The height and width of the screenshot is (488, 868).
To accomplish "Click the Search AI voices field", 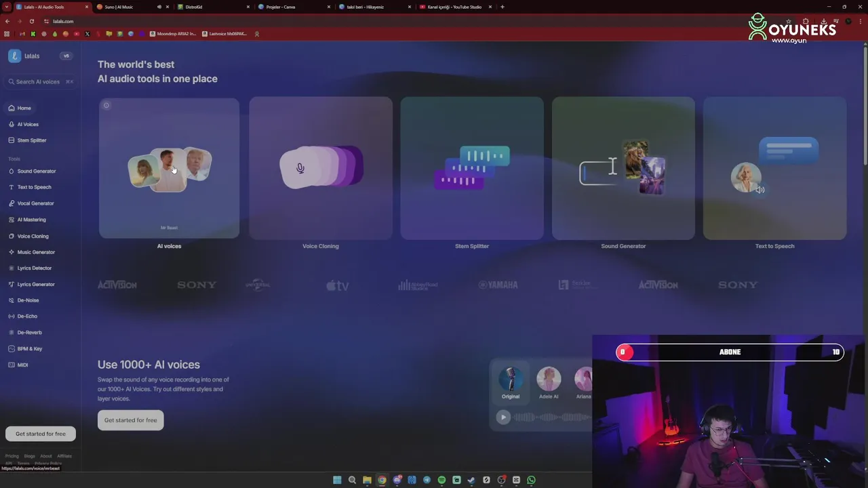I will pyautogui.click(x=41, y=82).
